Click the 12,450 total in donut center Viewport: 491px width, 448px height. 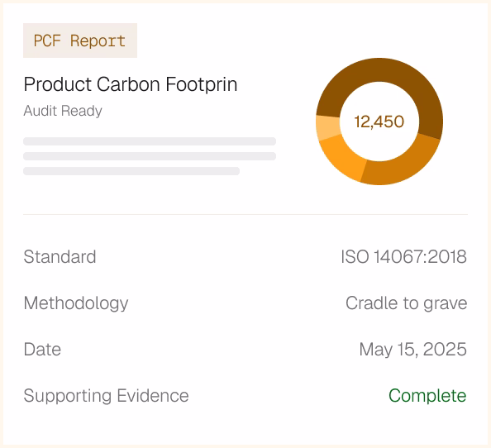point(379,122)
